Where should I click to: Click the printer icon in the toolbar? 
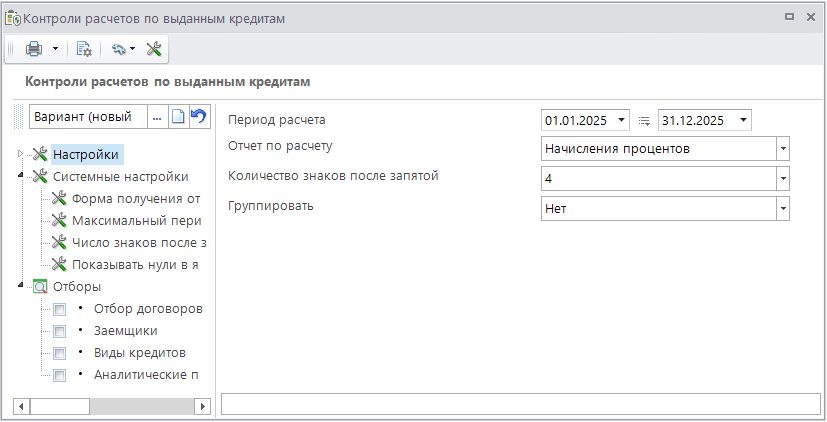tap(34, 48)
